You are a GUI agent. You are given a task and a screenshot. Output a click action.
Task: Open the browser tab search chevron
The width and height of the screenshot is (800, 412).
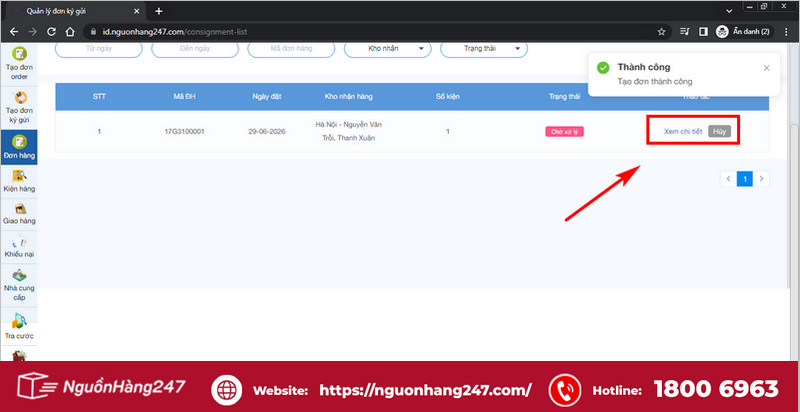pos(730,10)
